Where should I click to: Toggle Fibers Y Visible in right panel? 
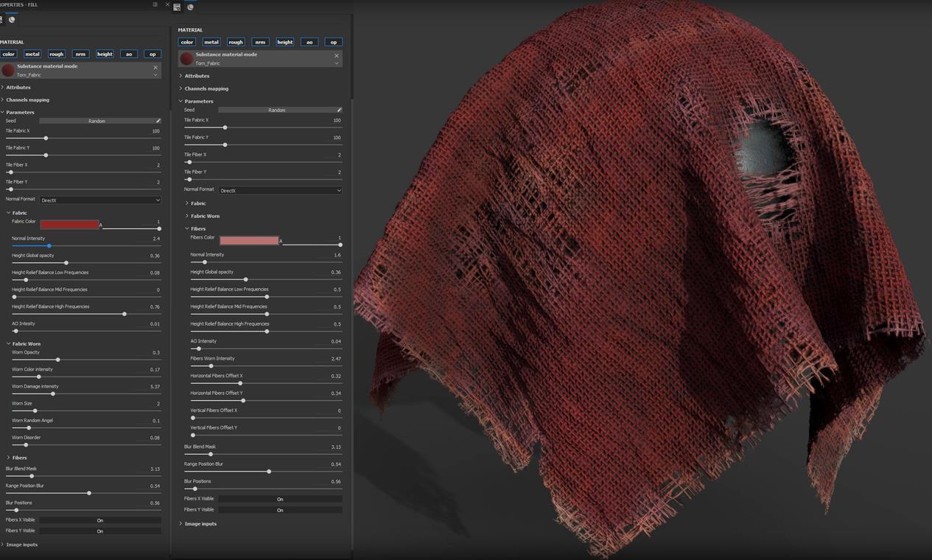[280, 510]
